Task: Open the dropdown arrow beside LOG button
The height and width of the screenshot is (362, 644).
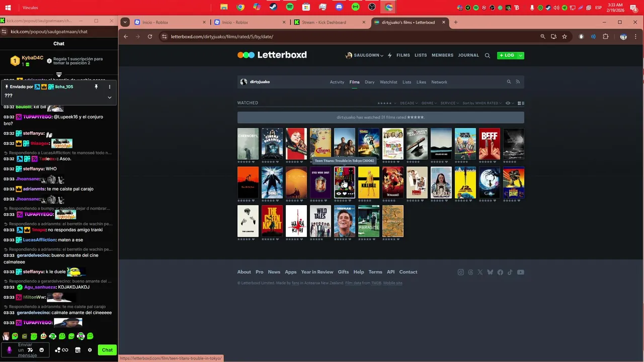Action: click(521, 55)
